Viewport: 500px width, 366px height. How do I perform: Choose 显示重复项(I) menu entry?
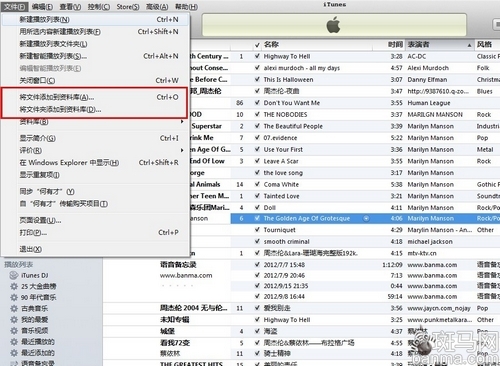96,175
